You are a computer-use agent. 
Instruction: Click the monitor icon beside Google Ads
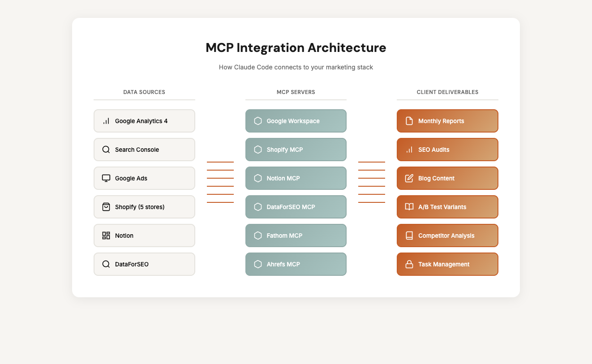pyautogui.click(x=106, y=178)
